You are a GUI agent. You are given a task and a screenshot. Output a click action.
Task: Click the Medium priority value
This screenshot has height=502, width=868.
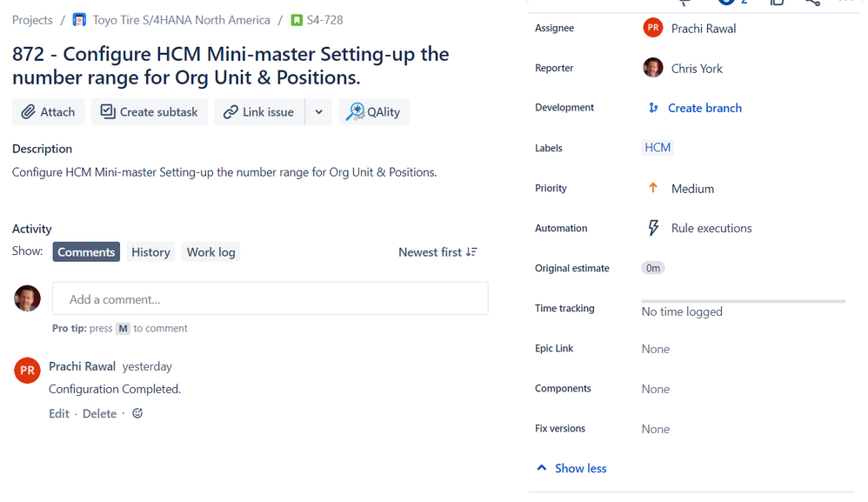coord(692,189)
